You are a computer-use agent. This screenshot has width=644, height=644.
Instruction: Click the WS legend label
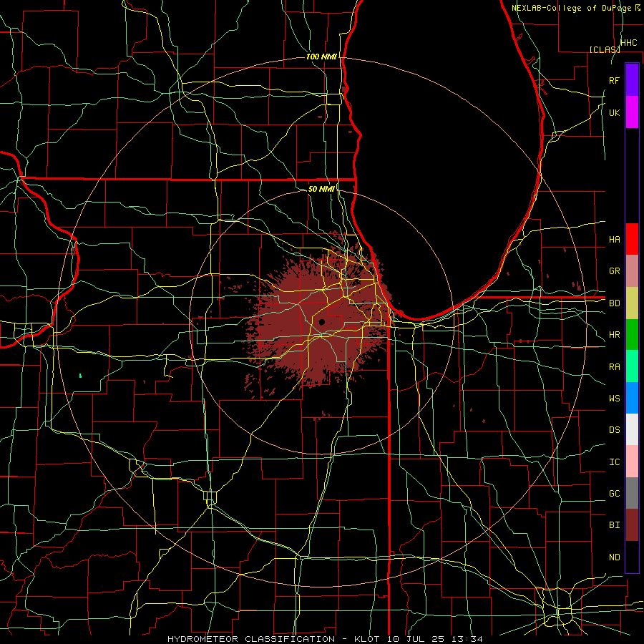coord(614,398)
